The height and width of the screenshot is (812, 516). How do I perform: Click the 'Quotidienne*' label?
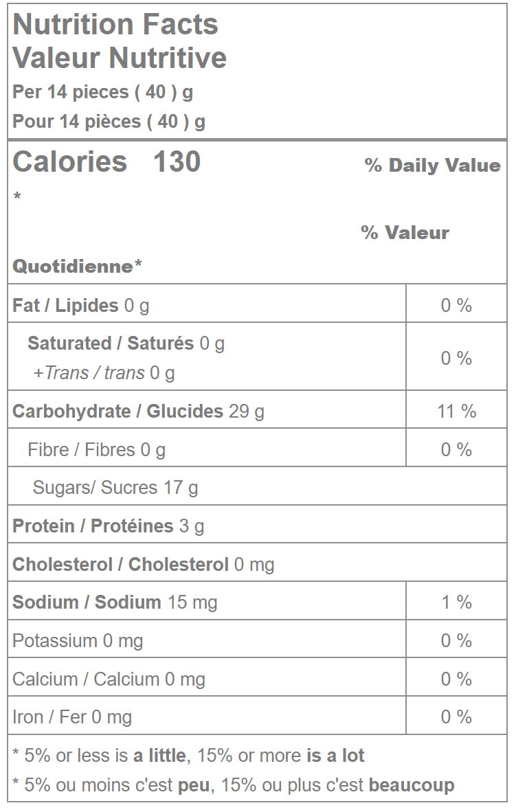[x=77, y=267]
